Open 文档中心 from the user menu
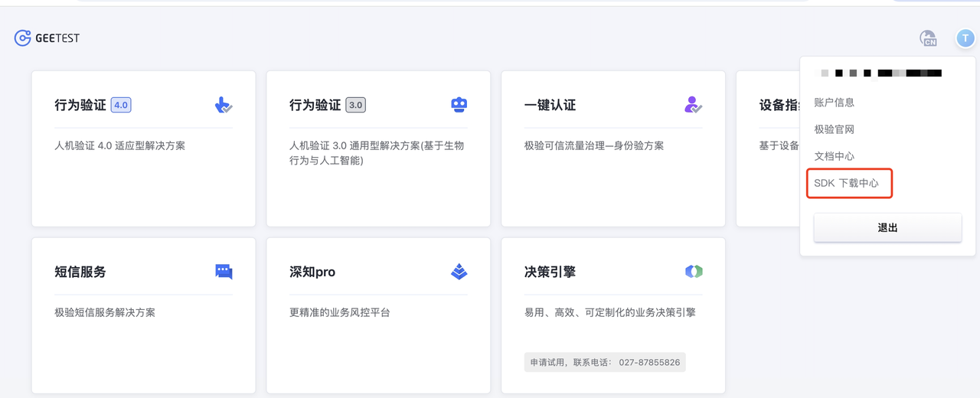This screenshot has width=980, height=398. pos(834,156)
